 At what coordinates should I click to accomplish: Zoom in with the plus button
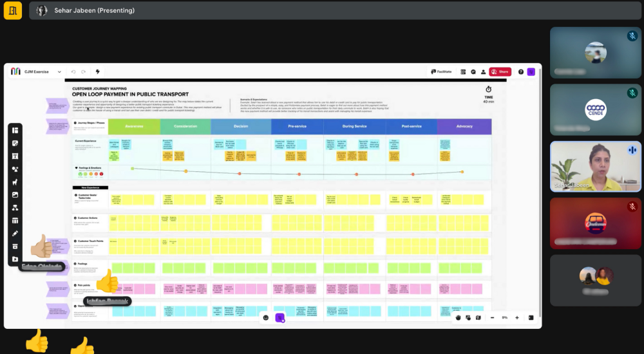pos(517,317)
